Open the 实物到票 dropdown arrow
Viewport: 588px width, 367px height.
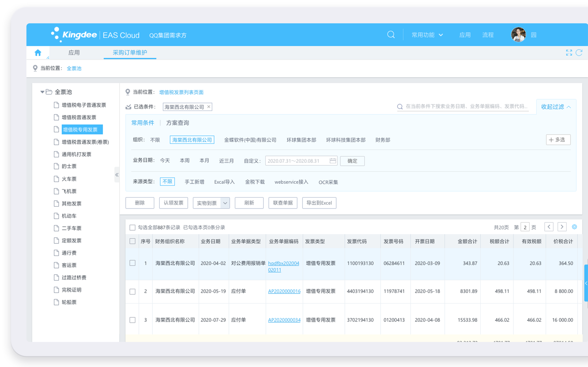coord(225,203)
